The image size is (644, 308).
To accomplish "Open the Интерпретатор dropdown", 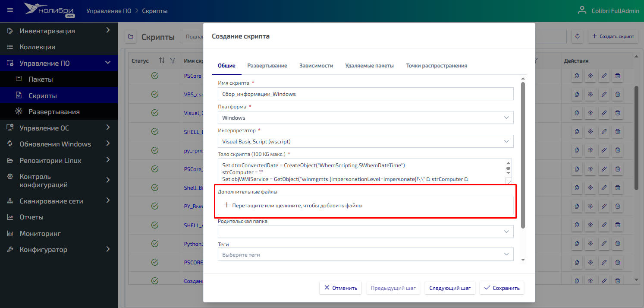I will [x=365, y=141].
